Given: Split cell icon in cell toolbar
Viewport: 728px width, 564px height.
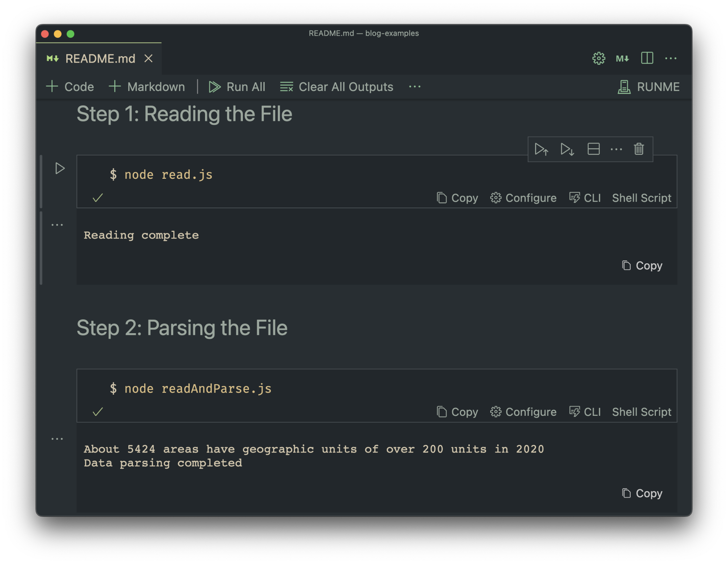Looking at the screenshot, I should (593, 149).
